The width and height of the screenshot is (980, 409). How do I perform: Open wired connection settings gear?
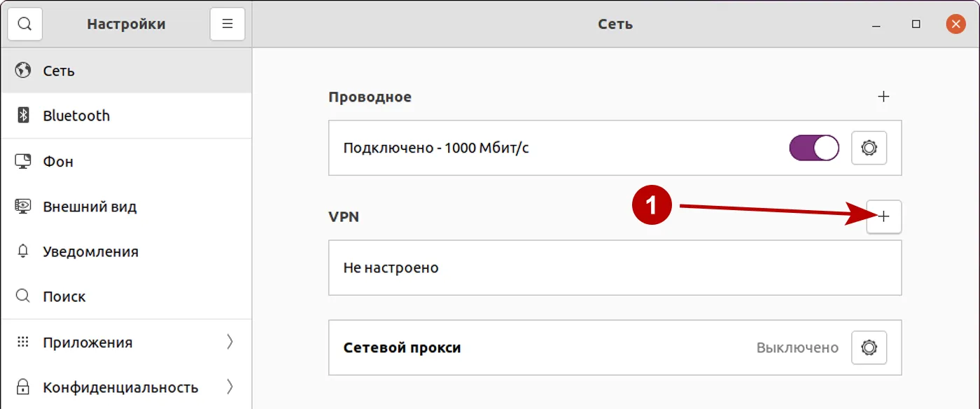(x=868, y=148)
